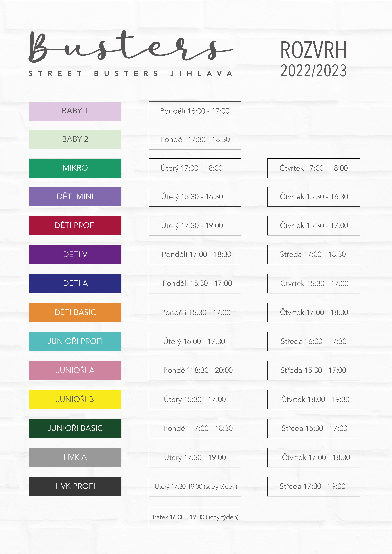The height and width of the screenshot is (554, 392).
Task: Click the BABY 1 lilac label
Action: 75,111
